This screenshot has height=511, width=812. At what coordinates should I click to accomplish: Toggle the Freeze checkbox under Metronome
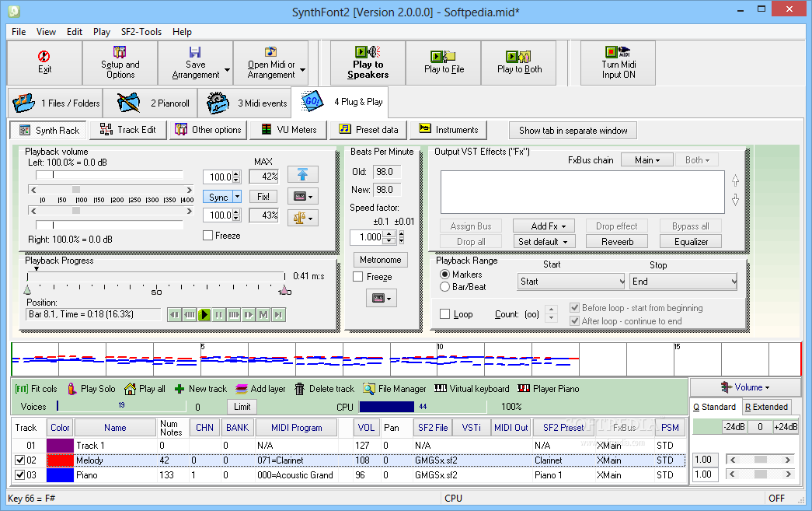point(358,277)
